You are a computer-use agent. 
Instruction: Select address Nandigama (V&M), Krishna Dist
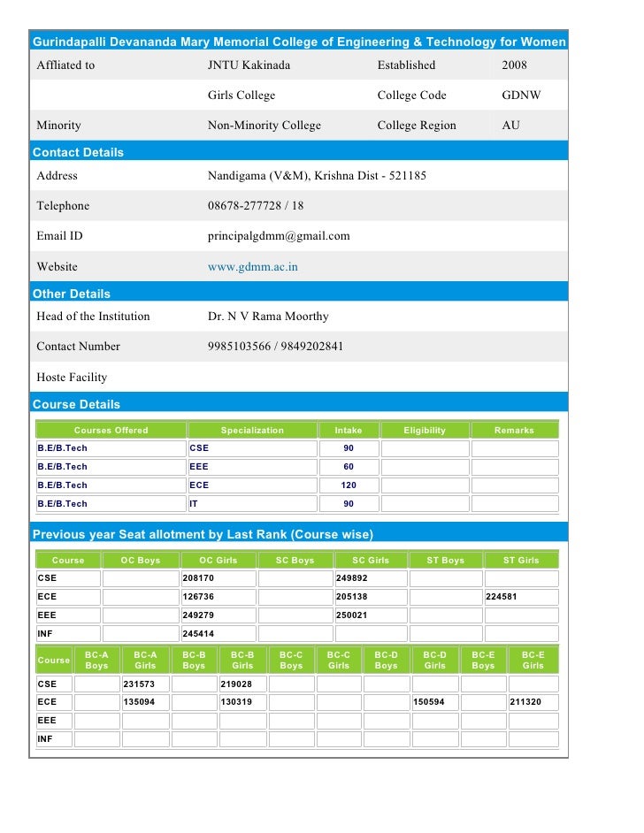tap(317, 175)
